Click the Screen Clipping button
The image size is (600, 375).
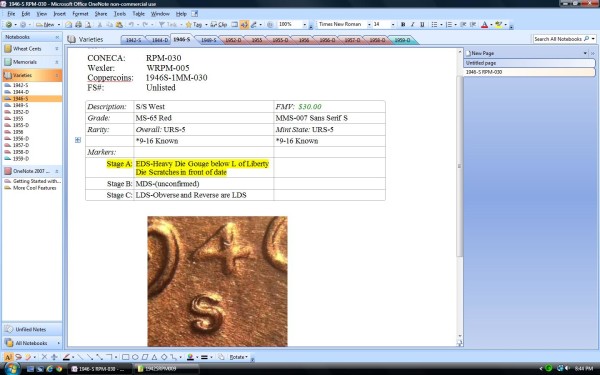(x=219, y=24)
